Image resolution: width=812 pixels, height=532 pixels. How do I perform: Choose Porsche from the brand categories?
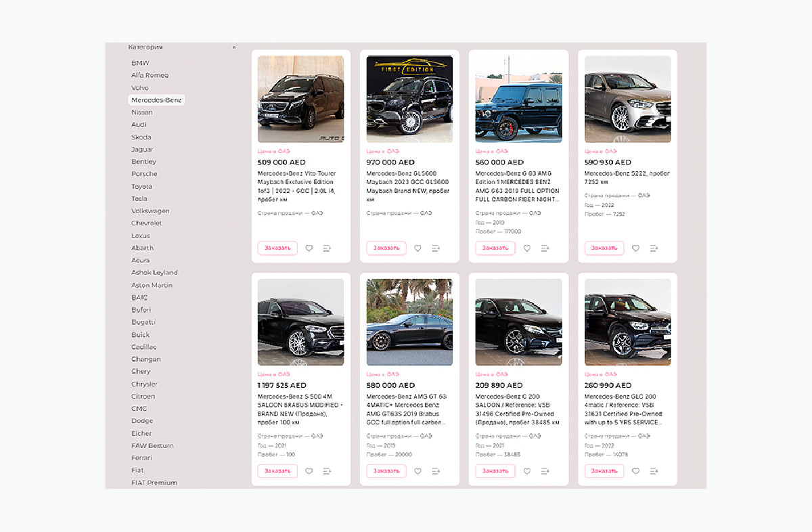(x=144, y=174)
